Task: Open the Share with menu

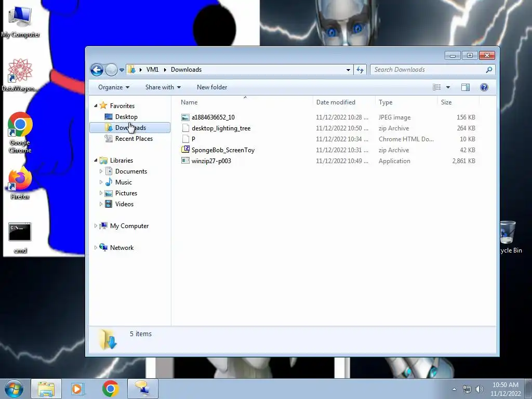Action: [x=163, y=87]
